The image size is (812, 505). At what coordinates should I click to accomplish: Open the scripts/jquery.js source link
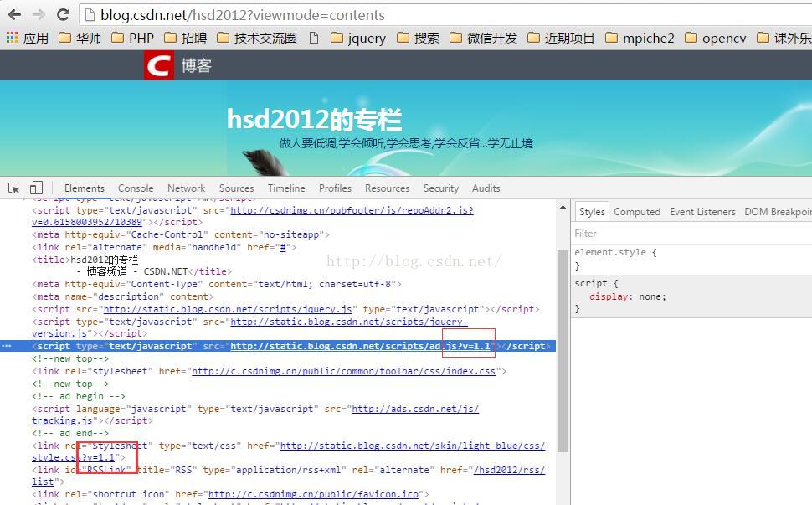(228, 309)
